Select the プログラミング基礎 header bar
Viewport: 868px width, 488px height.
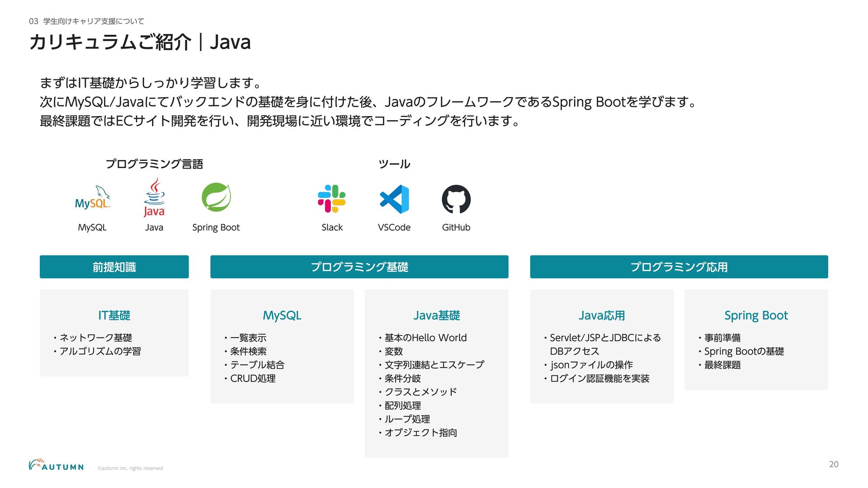tap(359, 267)
